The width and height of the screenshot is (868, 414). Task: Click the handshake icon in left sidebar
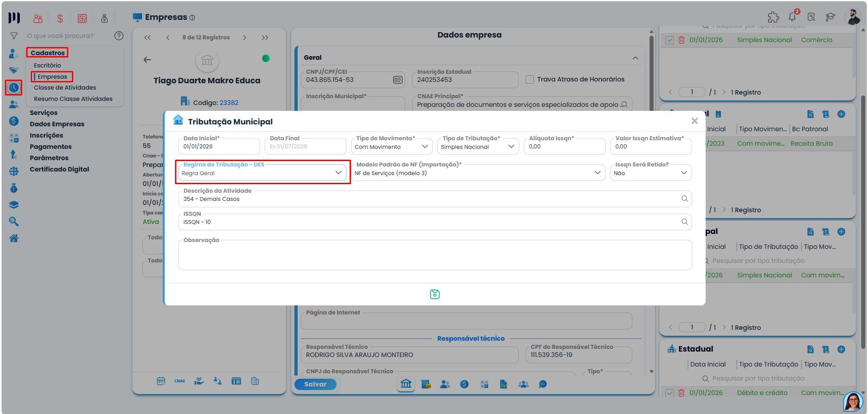[14, 71]
